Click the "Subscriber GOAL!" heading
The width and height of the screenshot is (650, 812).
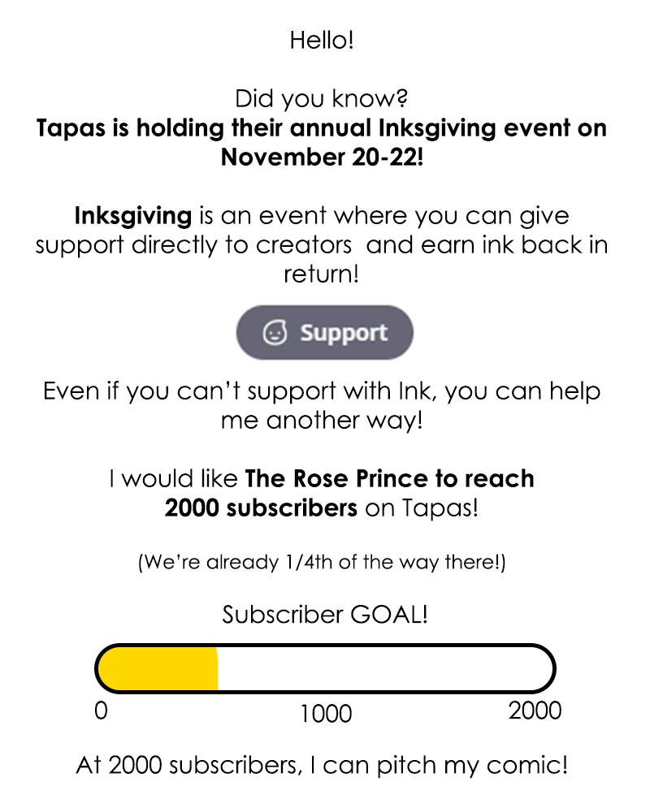coord(325,615)
